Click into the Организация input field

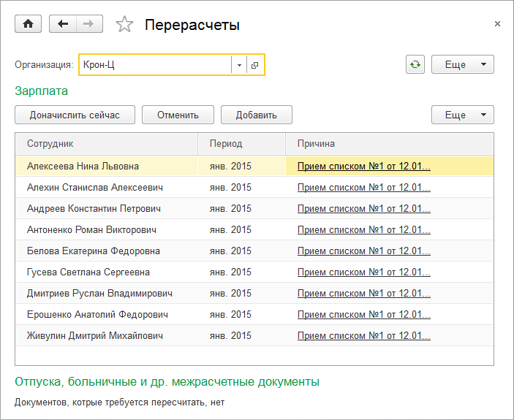[154, 65]
